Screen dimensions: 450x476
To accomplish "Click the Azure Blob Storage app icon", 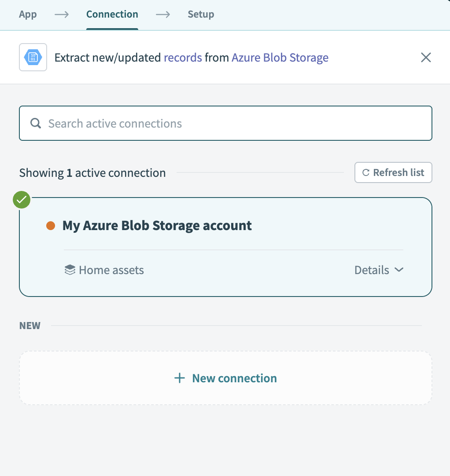I will 33,57.
